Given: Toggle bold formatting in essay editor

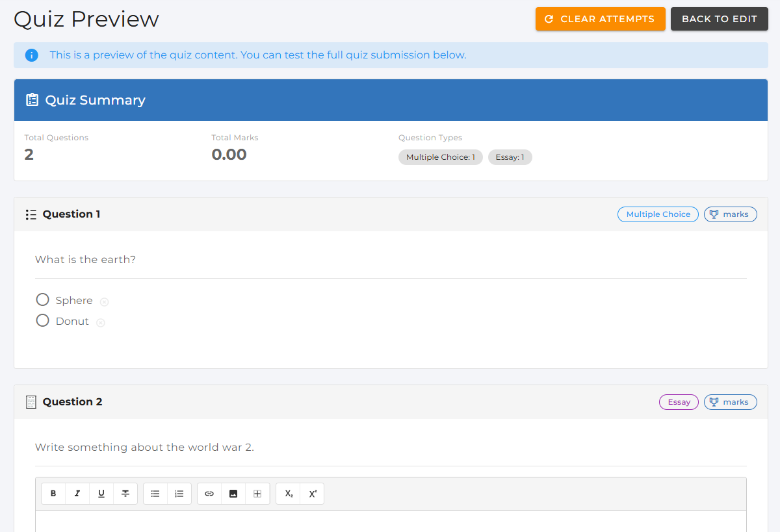Looking at the screenshot, I should tap(53, 494).
